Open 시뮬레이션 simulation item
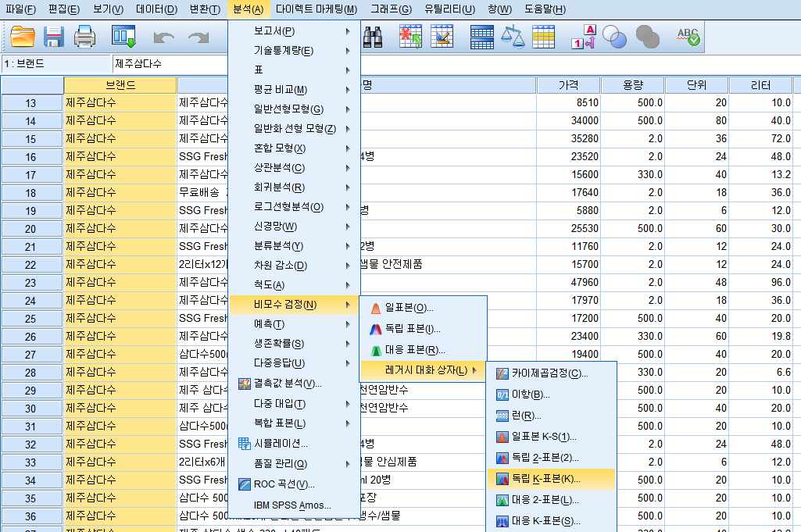This screenshot has width=801, height=532. [x=294, y=443]
